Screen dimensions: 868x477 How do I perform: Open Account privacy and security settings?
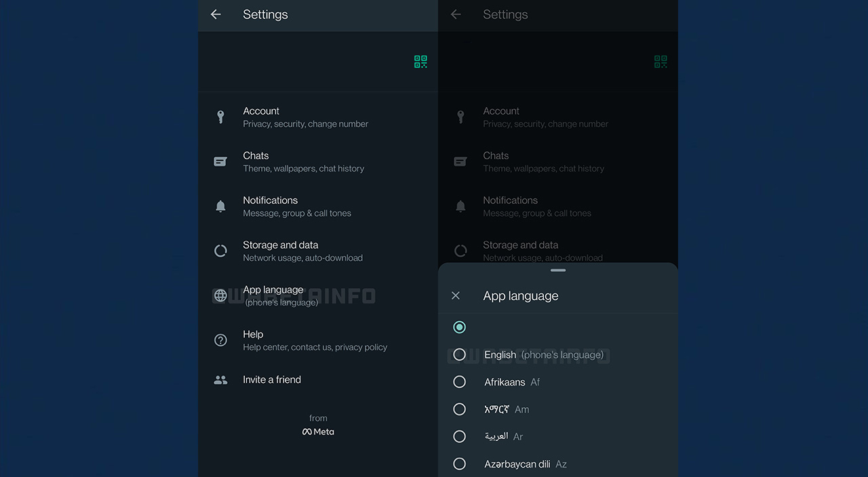(305, 117)
